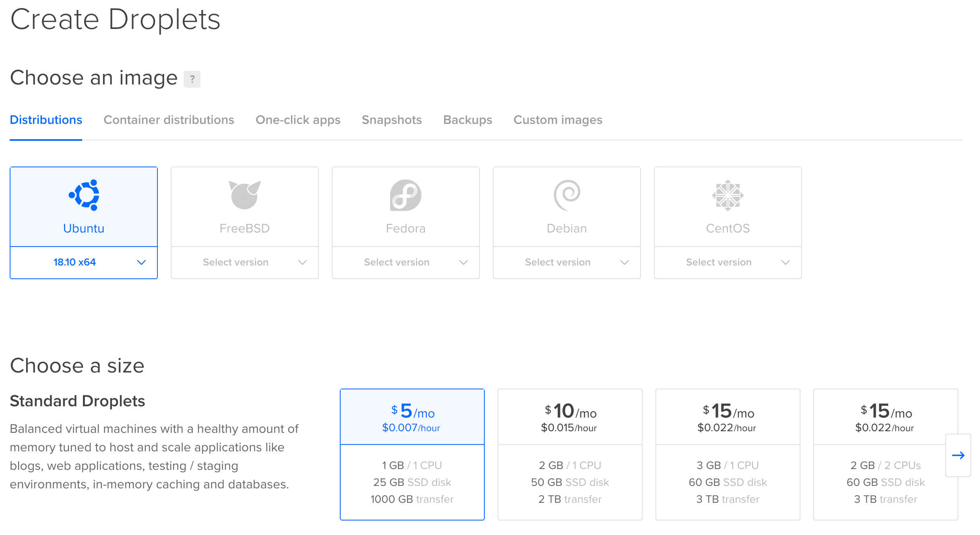
Task: Click the 1000 GB transfer spec
Action: (x=412, y=499)
